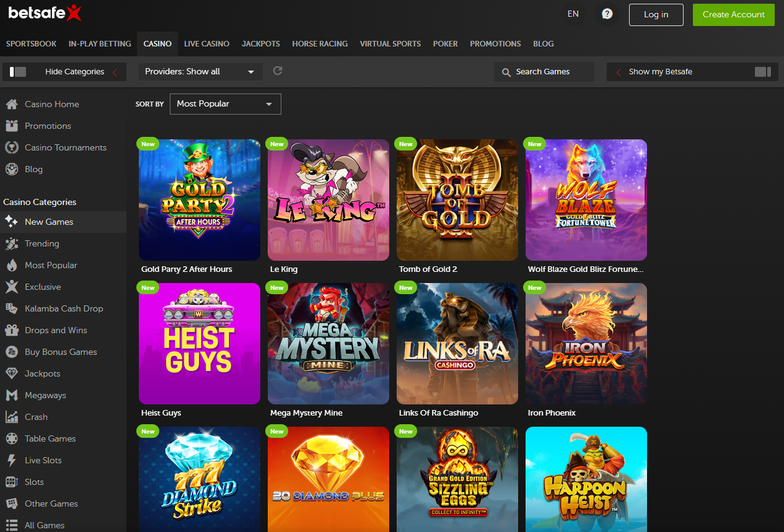
Task: Open the Gold Party 2 After Hours thumbnail
Action: (200, 200)
